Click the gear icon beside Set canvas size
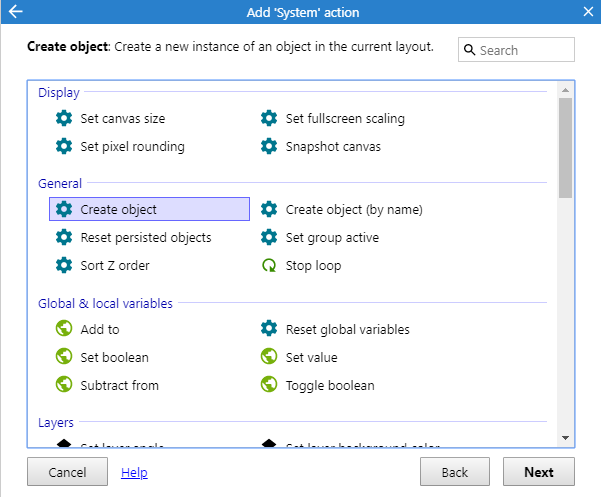This screenshot has width=601, height=497. tap(64, 119)
